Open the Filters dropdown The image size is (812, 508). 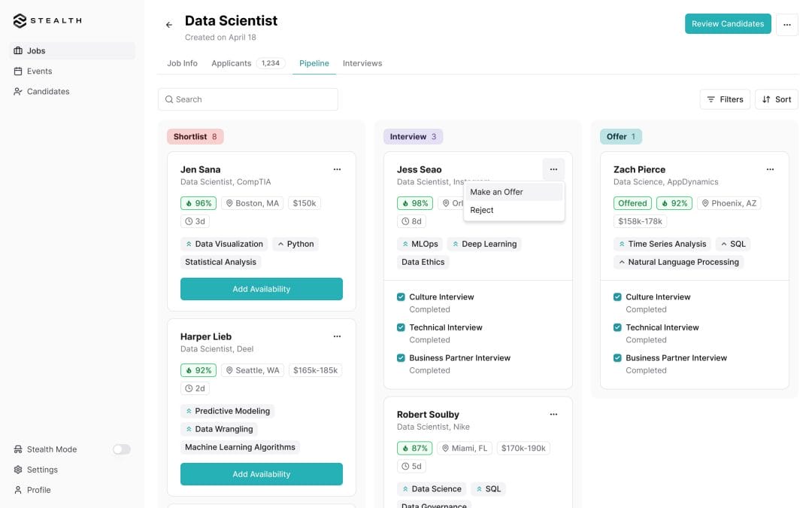point(724,99)
